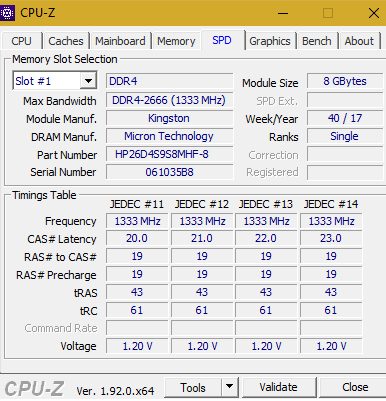
Task: Click the 8 GBytes module size value
Action: 345,81
